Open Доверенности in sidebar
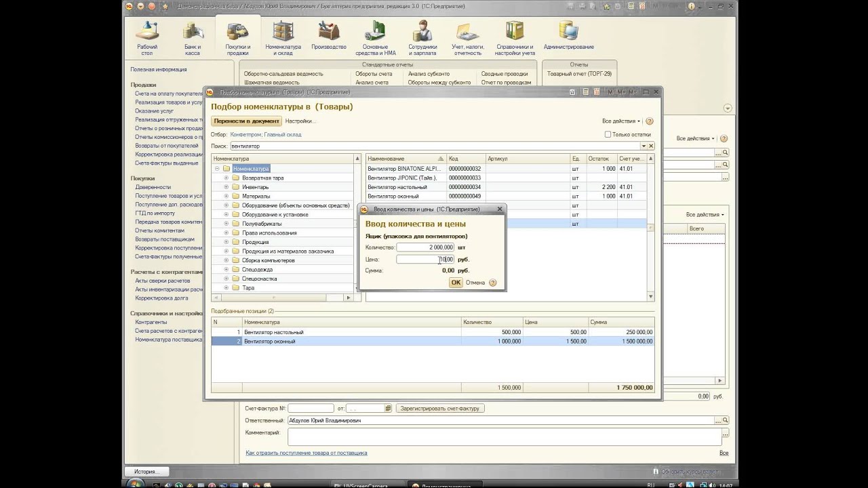This screenshot has height=488, width=868. [x=153, y=187]
